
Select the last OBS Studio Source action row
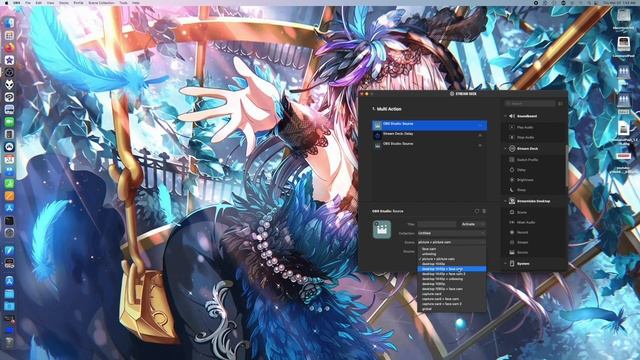429,145
